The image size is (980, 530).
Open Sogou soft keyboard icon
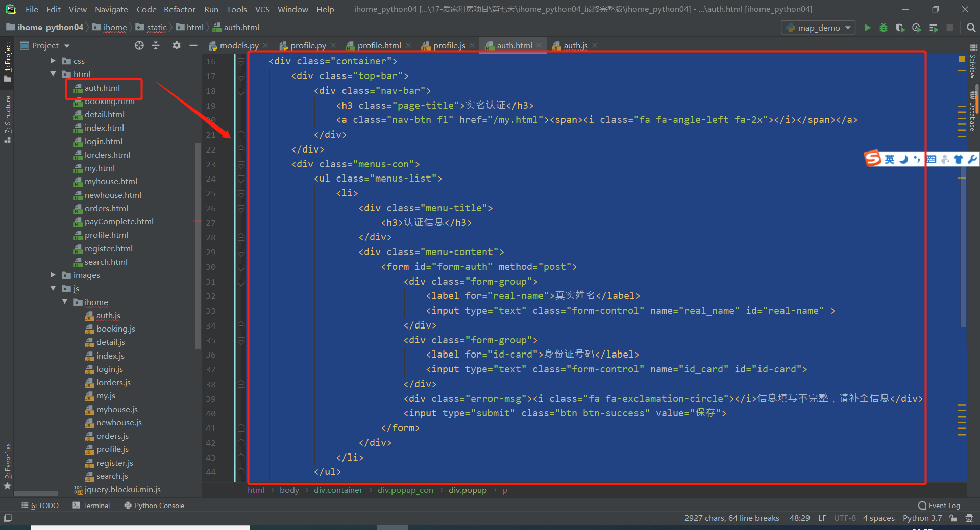point(931,159)
